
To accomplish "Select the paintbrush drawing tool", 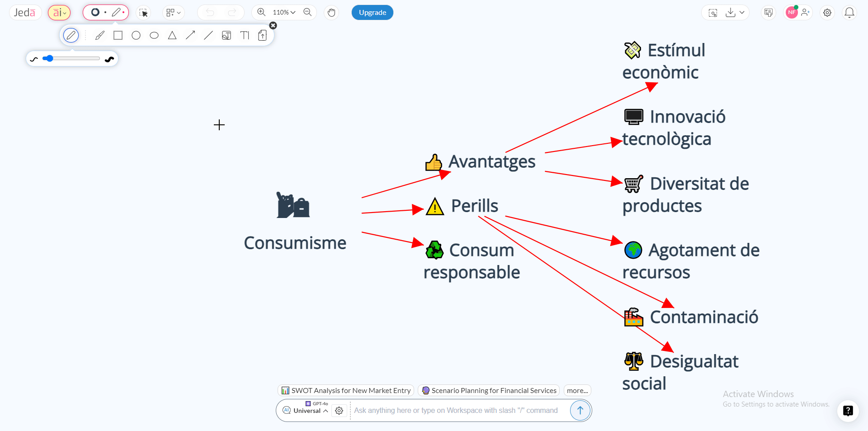I will (x=100, y=35).
